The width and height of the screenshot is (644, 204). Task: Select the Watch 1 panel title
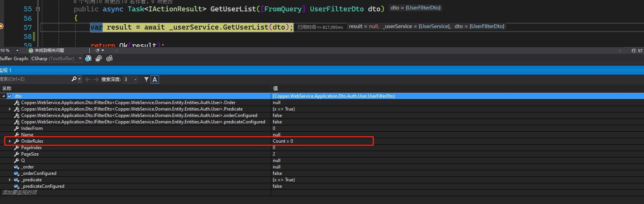point(6,70)
